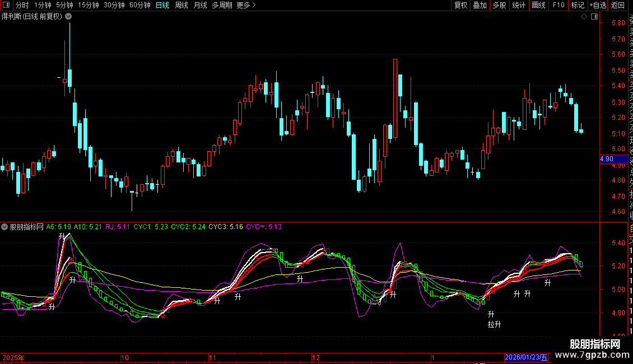Select 1分钟 period tab

click(x=43, y=5)
